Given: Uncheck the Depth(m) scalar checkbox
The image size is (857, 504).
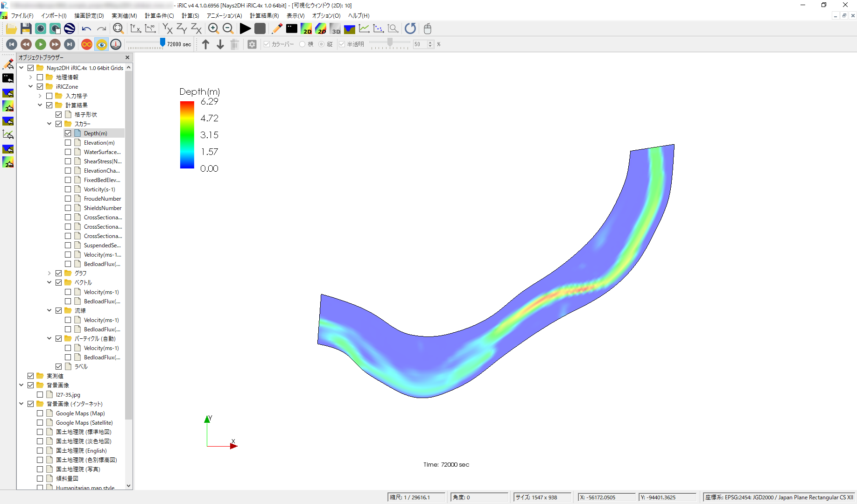Looking at the screenshot, I should point(68,133).
